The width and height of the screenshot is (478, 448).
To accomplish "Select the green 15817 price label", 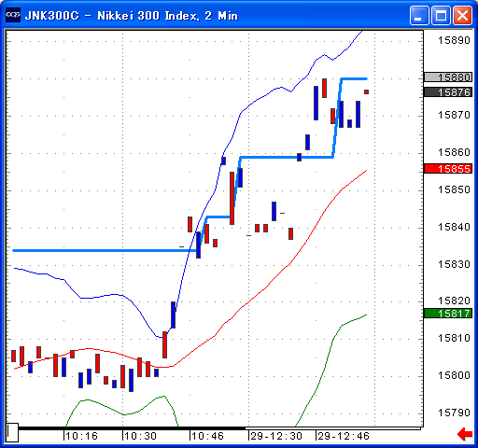I will pos(448,314).
